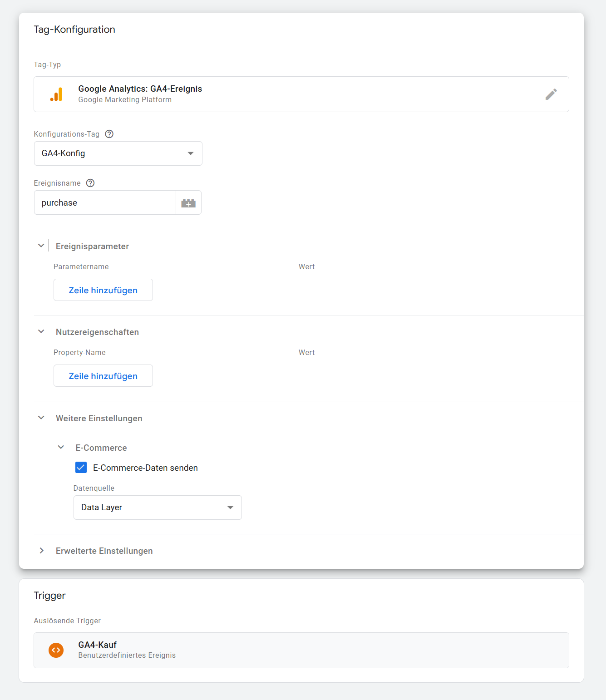Click the Tag-Konfiguration heading
The height and width of the screenshot is (700, 606).
(74, 30)
